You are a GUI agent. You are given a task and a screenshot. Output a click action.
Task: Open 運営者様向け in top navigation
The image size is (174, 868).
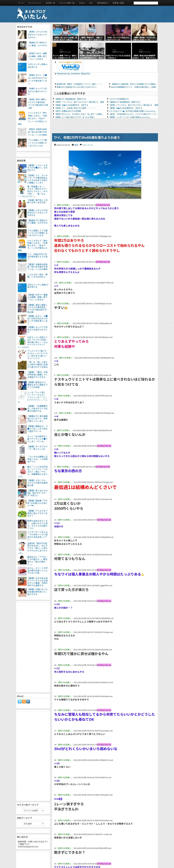[103, 3]
